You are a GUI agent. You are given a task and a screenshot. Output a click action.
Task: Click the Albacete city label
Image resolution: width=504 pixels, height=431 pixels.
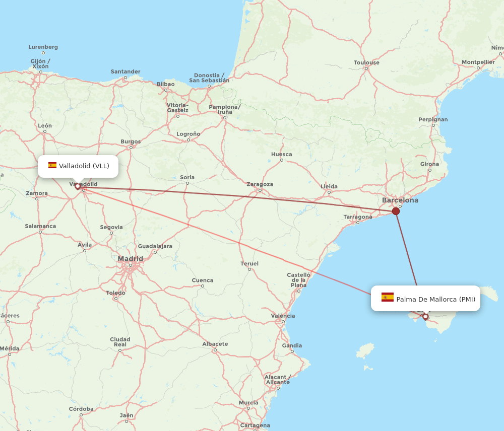click(215, 344)
